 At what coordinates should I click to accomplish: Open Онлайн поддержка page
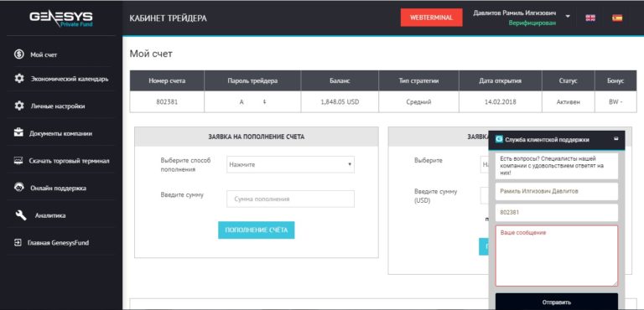pyautogui.click(x=59, y=188)
